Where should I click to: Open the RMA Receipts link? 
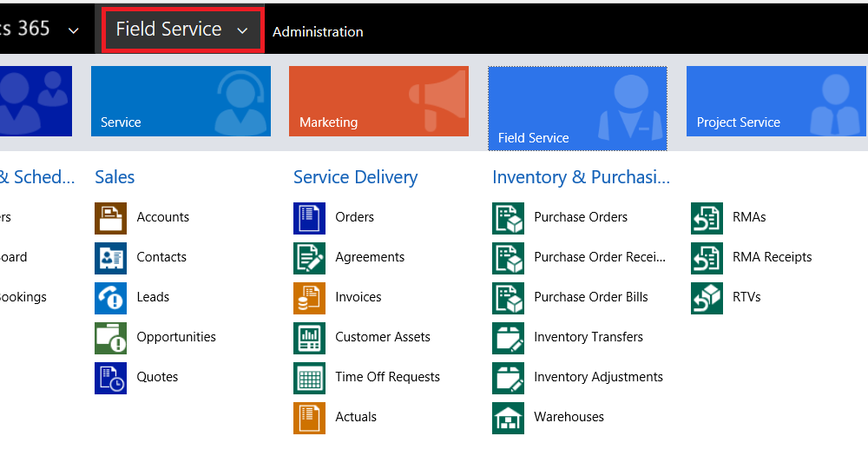(x=773, y=257)
